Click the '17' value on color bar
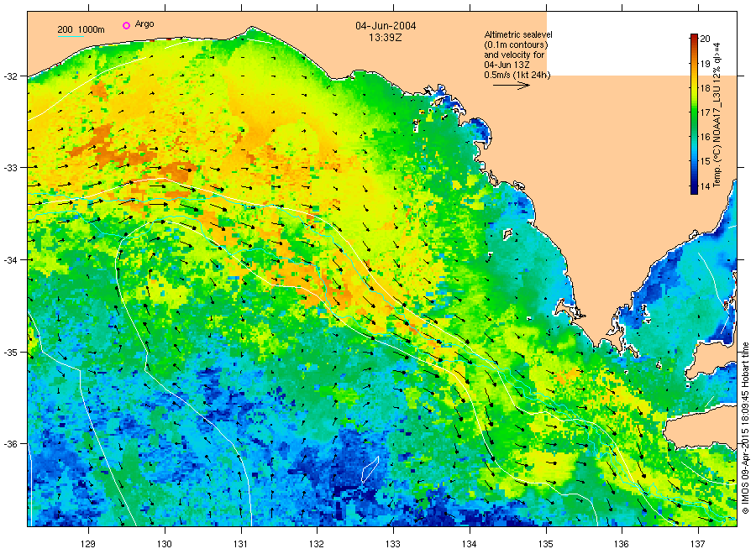The width and height of the screenshot is (756, 554). point(705,112)
